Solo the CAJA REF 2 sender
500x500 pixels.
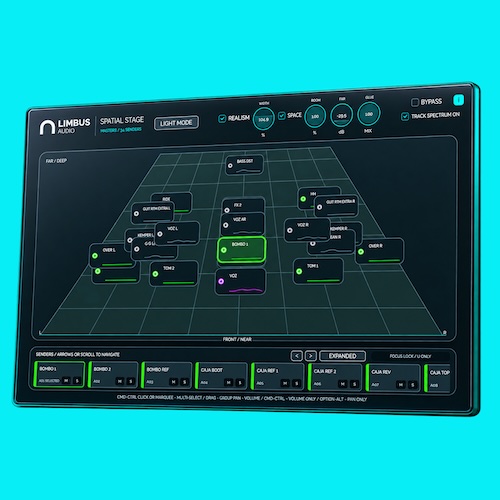(x=354, y=384)
